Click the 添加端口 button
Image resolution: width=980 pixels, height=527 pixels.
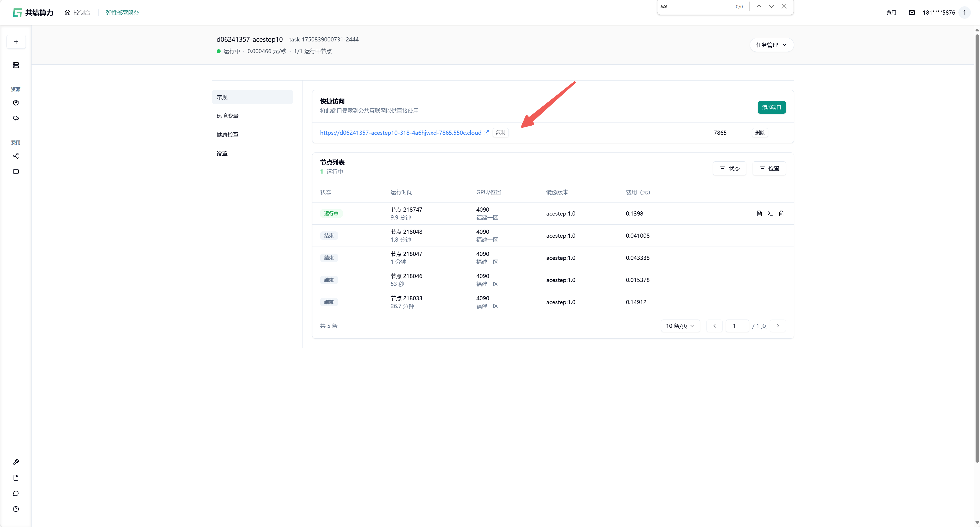[x=771, y=108]
